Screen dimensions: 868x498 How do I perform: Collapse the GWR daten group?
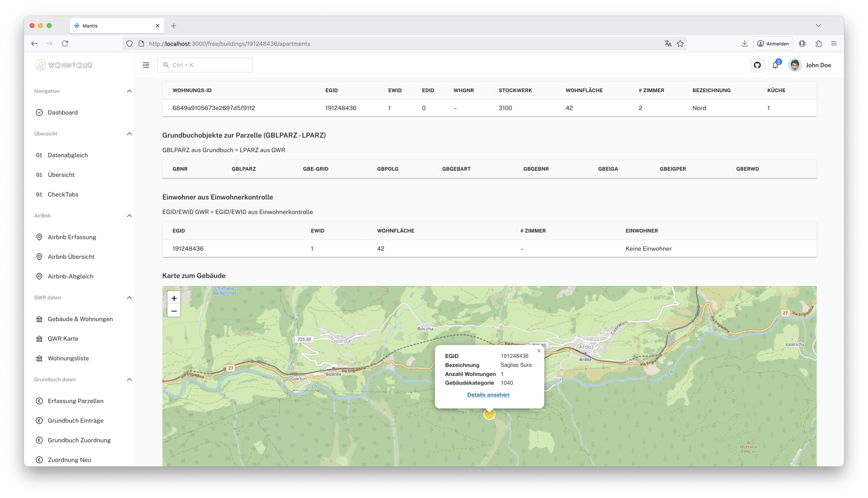(x=129, y=297)
